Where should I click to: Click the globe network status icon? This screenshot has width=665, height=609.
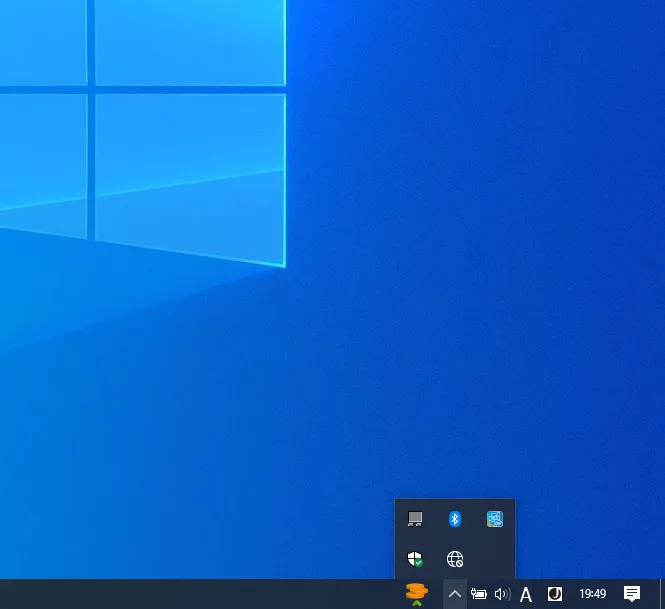click(455, 559)
